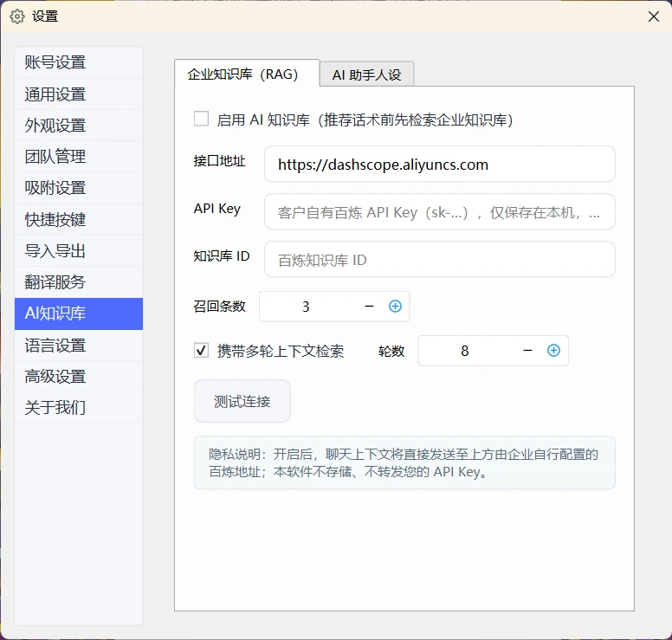The width and height of the screenshot is (672, 640).
Task: Open 语言设置 section
Action: (x=79, y=346)
